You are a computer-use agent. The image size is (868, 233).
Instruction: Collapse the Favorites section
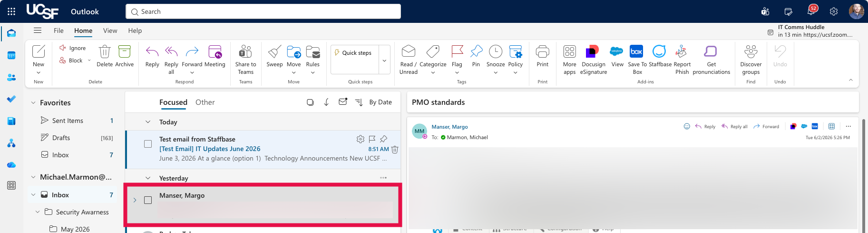coord(33,102)
